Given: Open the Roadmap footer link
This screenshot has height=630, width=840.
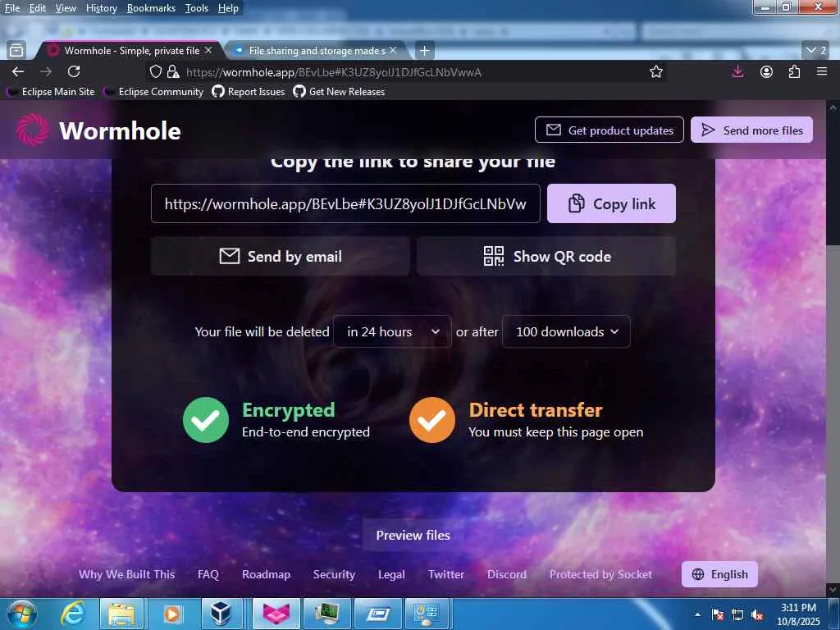Looking at the screenshot, I should click(267, 574).
